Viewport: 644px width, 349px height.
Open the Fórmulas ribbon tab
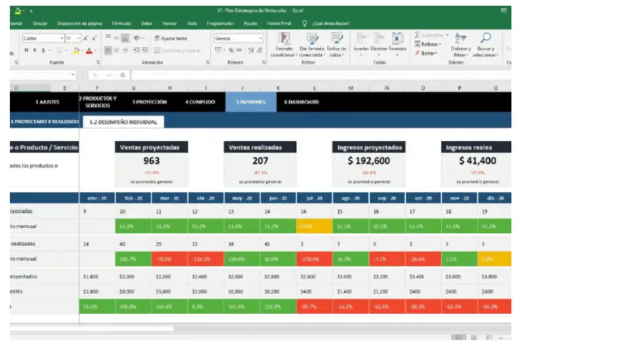(121, 23)
